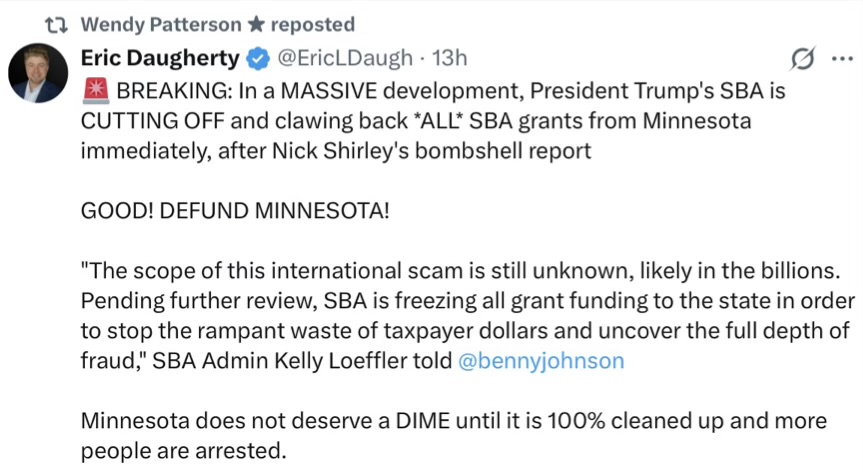Viewport: 863px width, 472px height.
Task: Open the three-dot more options menu
Action: pos(840,59)
